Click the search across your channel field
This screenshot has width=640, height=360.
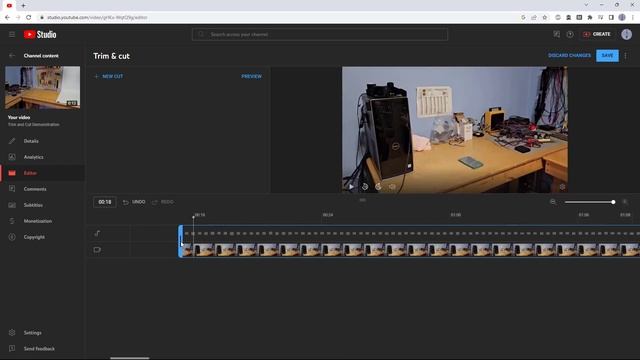pos(320,34)
